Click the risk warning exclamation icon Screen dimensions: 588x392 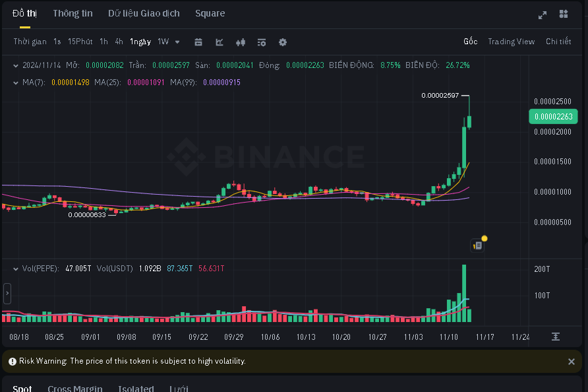click(x=13, y=361)
